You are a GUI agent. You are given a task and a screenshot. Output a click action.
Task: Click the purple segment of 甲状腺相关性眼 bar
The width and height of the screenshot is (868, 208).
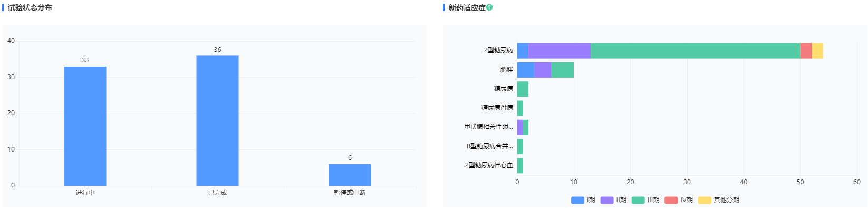(x=520, y=127)
